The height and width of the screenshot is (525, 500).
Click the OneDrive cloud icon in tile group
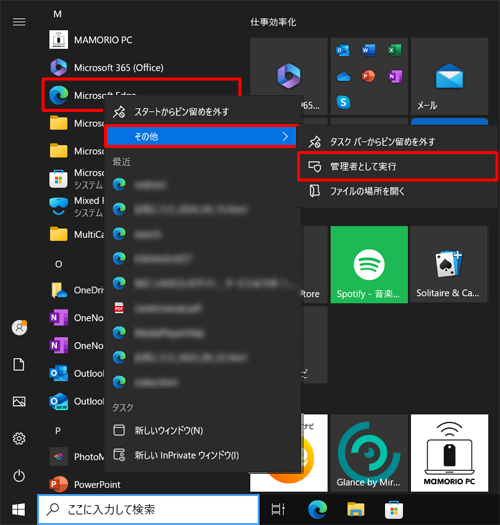pyautogui.click(x=343, y=77)
